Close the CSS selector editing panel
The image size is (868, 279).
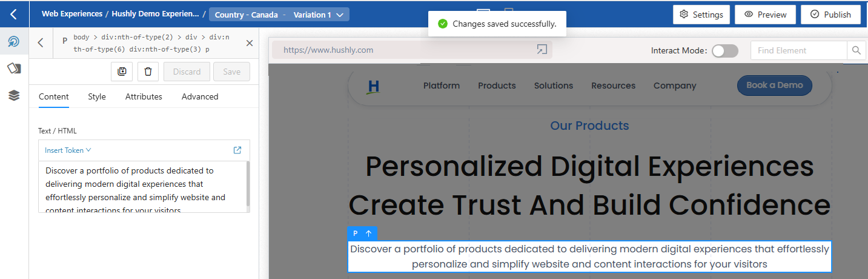coord(249,43)
